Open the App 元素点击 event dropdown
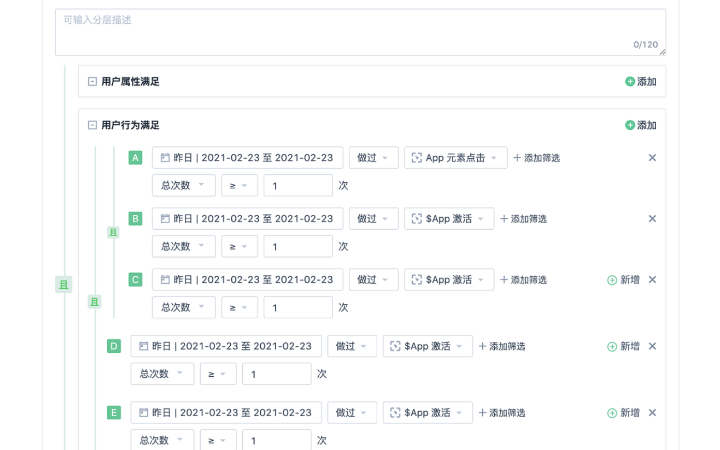Viewport: 720px width, 450px height. point(455,158)
